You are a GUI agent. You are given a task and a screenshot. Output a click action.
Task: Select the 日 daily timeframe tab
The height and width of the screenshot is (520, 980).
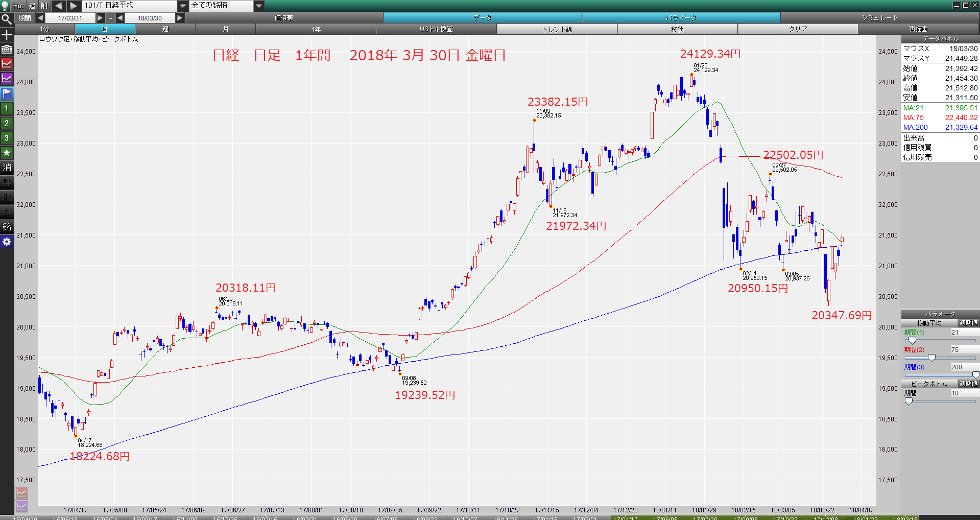[x=105, y=29]
